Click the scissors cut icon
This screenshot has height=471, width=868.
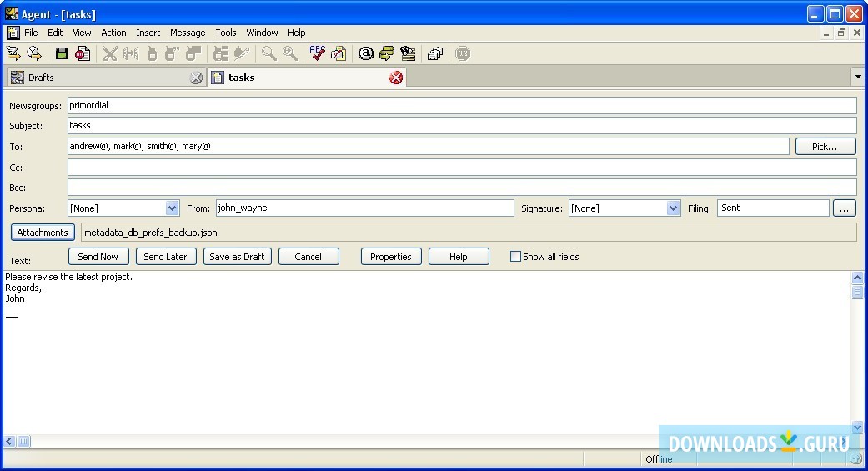click(x=109, y=53)
